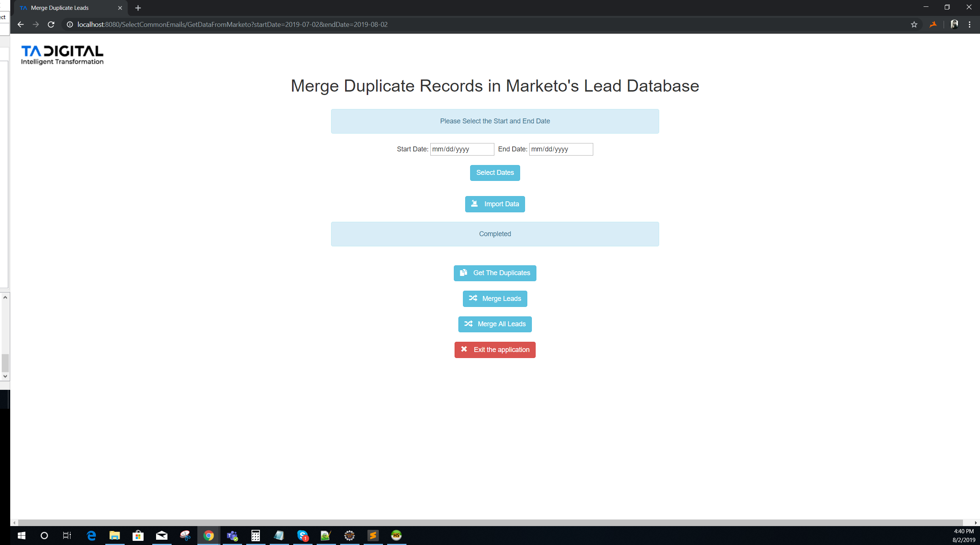View site information icon in address bar
Image resolution: width=980 pixels, height=545 pixels.
(70, 24)
